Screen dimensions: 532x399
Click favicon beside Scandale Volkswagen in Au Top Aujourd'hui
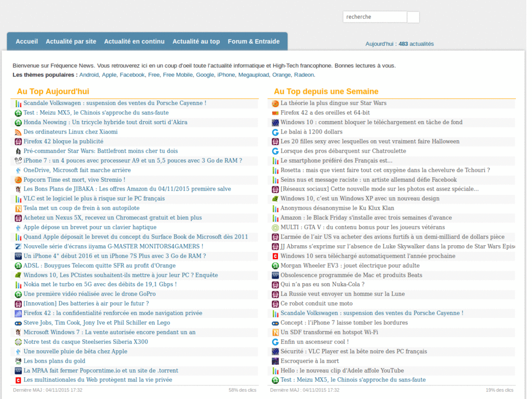[18, 103]
